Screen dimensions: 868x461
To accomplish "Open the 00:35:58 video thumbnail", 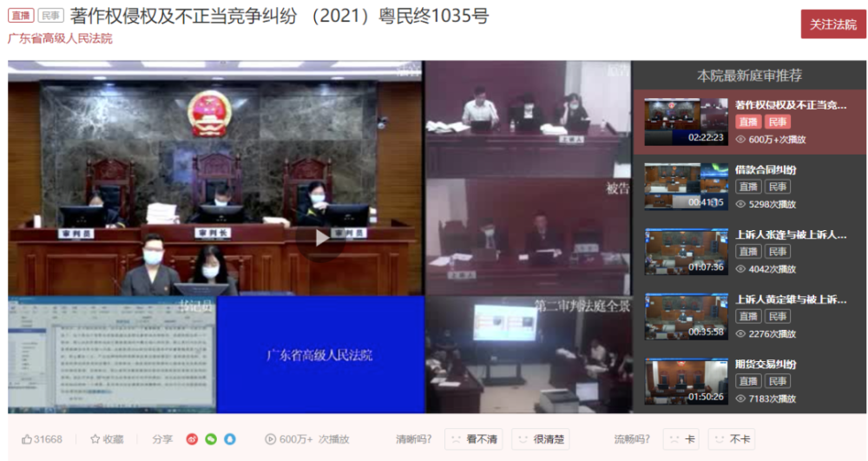I will 686,316.
